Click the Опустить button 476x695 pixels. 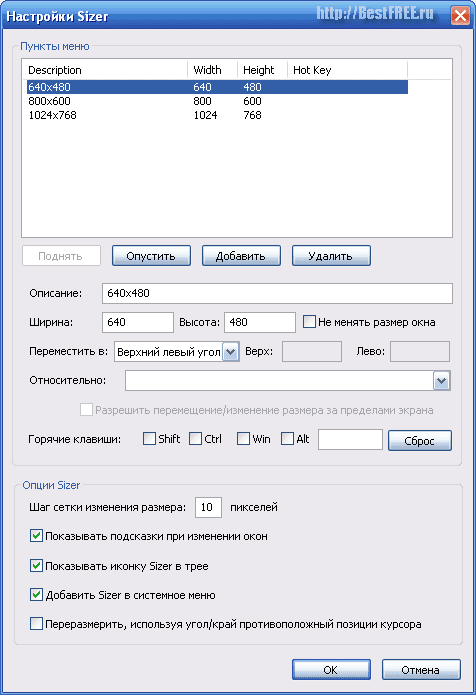pos(151,256)
